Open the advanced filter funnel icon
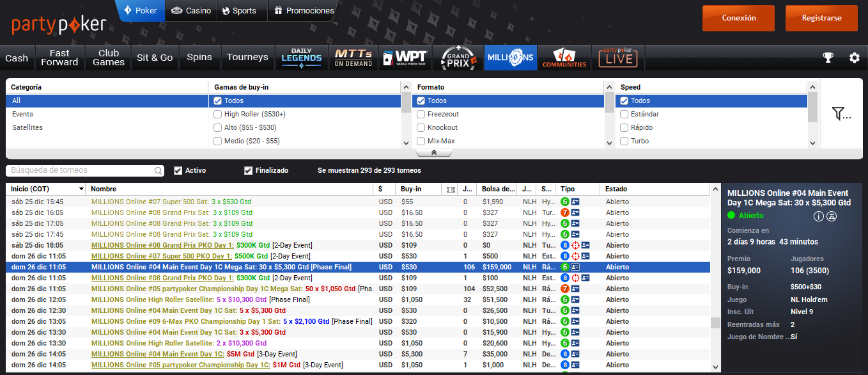The height and width of the screenshot is (375, 868). coord(841,114)
